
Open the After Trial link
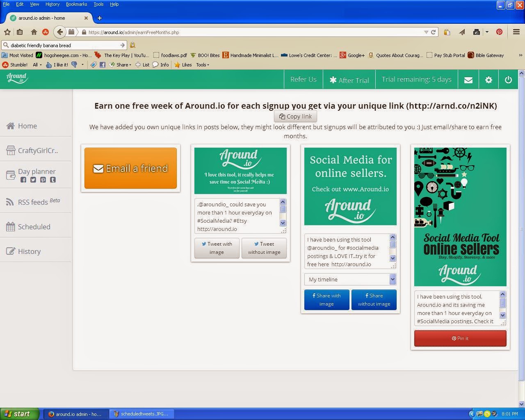(x=349, y=80)
